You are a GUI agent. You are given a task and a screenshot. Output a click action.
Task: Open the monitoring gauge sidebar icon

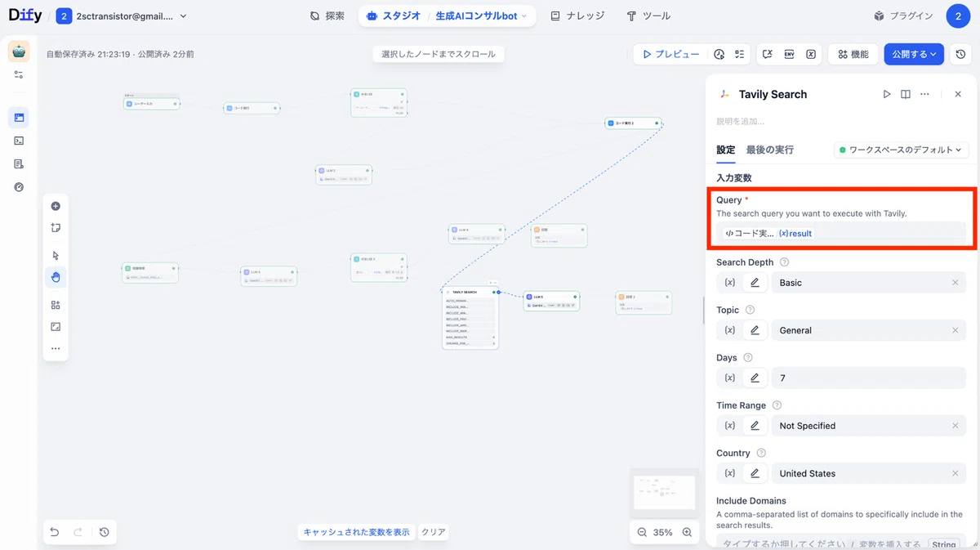(x=19, y=186)
